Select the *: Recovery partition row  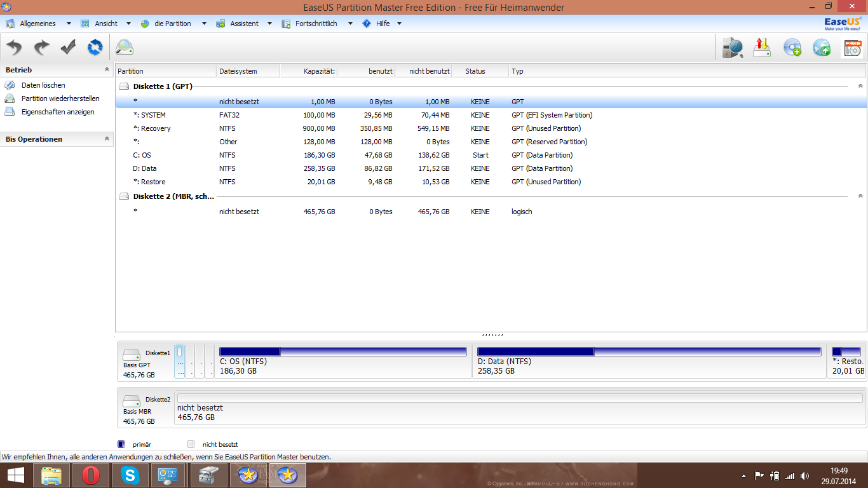[x=491, y=128]
